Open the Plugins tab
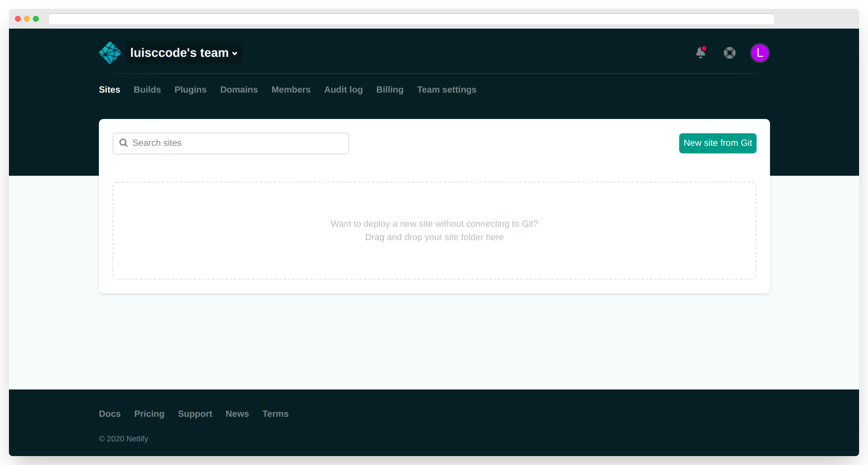 click(191, 89)
